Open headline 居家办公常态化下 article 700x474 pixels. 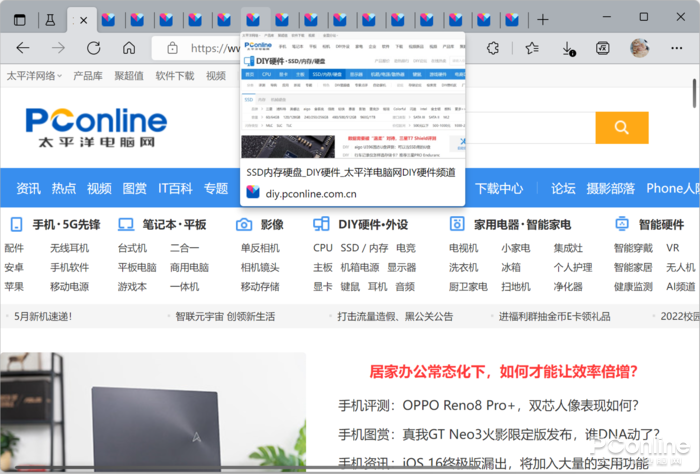503,371
